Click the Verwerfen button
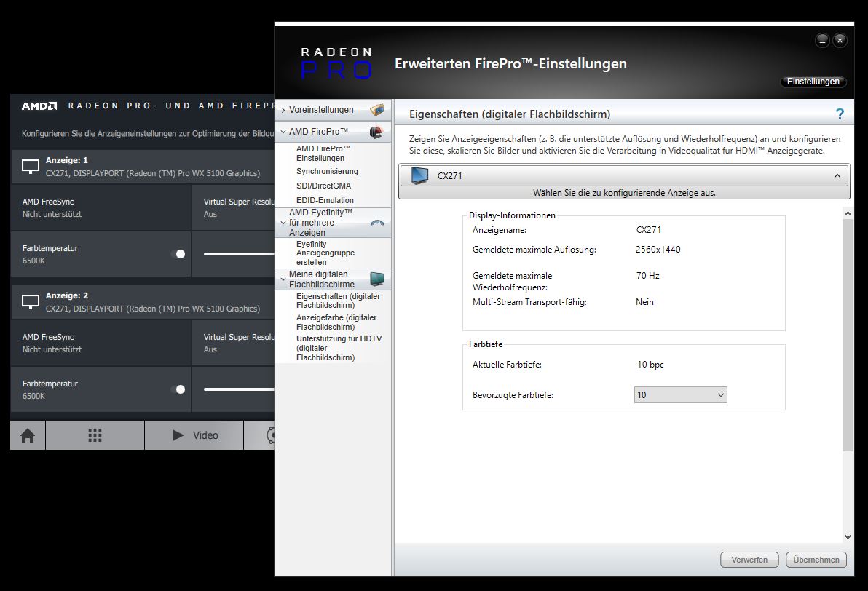The width and height of the screenshot is (868, 591). click(749, 560)
